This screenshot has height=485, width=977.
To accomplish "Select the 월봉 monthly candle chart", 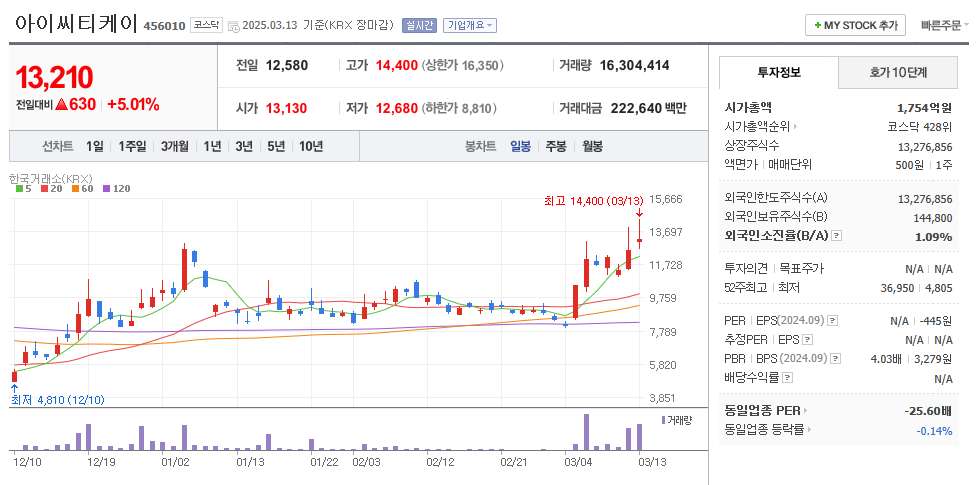I will coord(593,146).
